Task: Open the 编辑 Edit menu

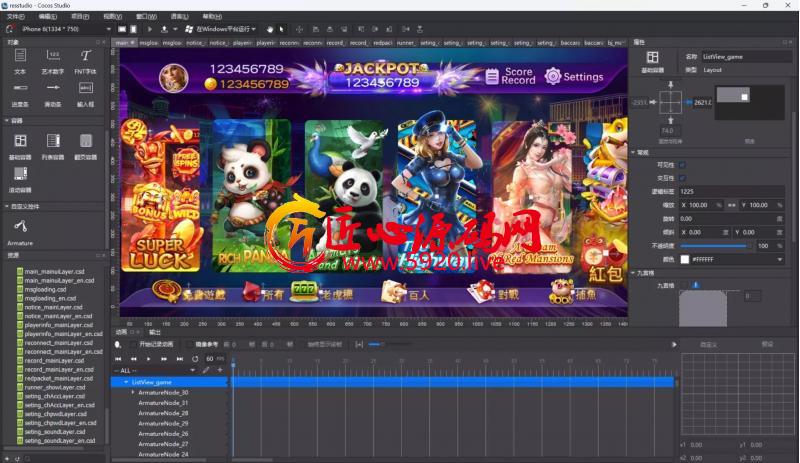Action: coord(48,17)
